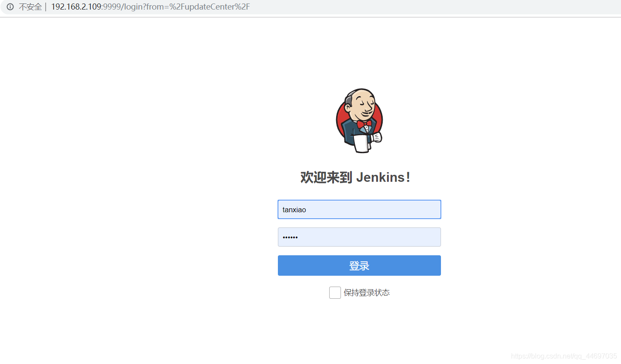The image size is (621, 364).
Task: Click the 不安全 security warning label
Action: coord(30,7)
